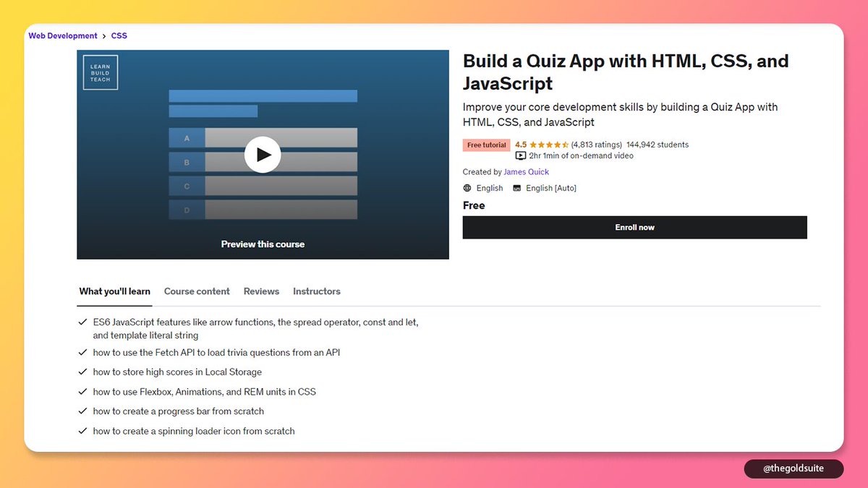Click the closed captions icon beside English [Auto]
This screenshot has height=488, width=868.
[x=516, y=187]
